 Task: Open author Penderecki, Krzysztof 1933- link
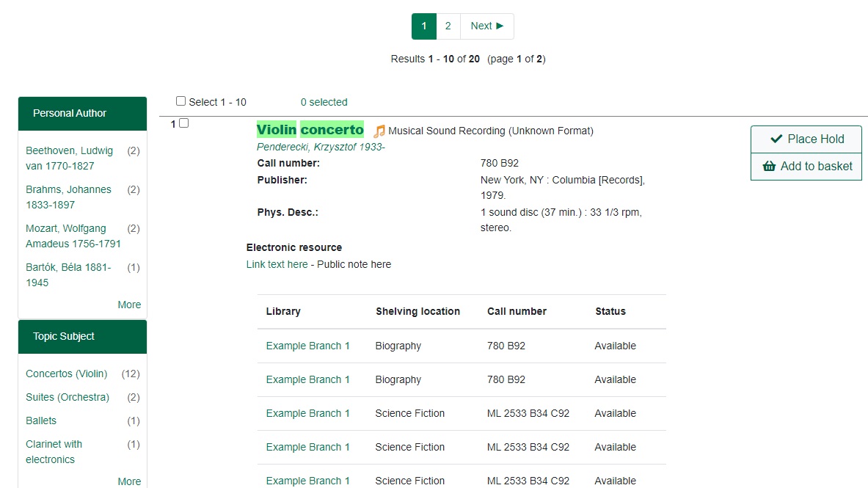point(321,147)
